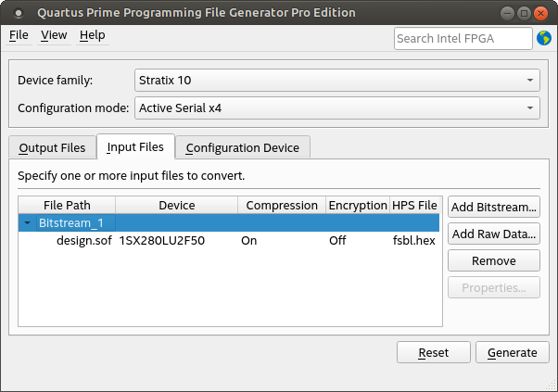Open the File menu

pos(19,35)
